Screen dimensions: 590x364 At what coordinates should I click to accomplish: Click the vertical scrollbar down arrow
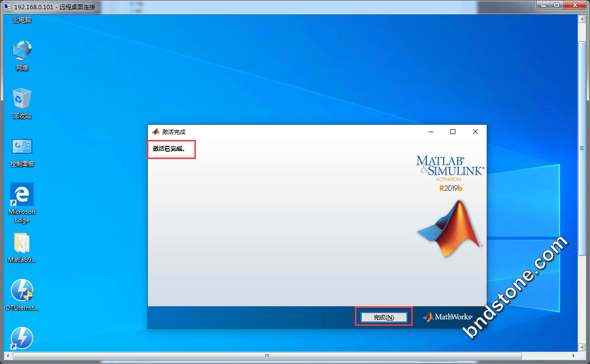tap(582, 347)
